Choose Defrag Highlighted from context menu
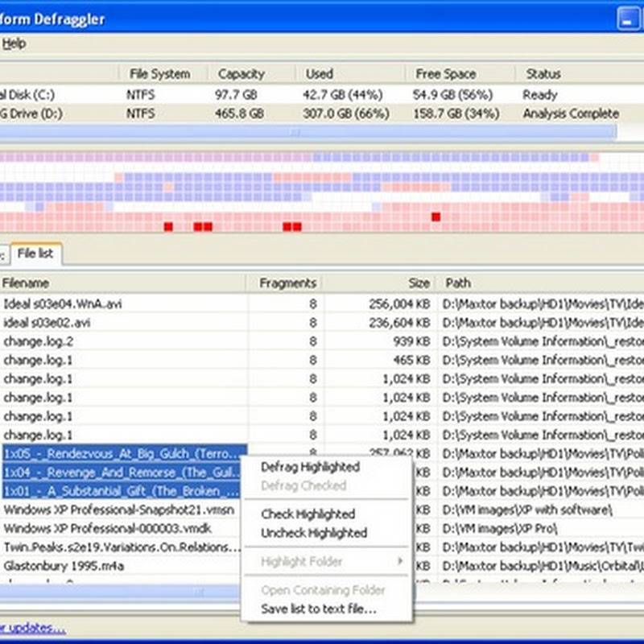The height and width of the screenshot is (644, 644). [x=311, y=467]
